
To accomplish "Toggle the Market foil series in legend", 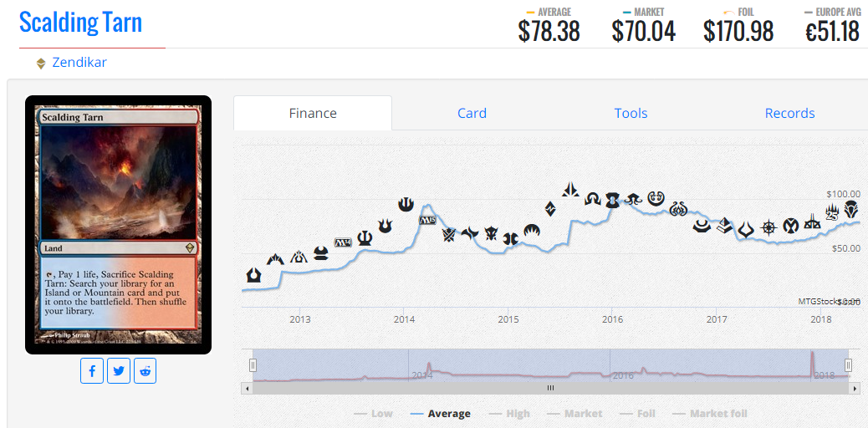I will (709, 414).
